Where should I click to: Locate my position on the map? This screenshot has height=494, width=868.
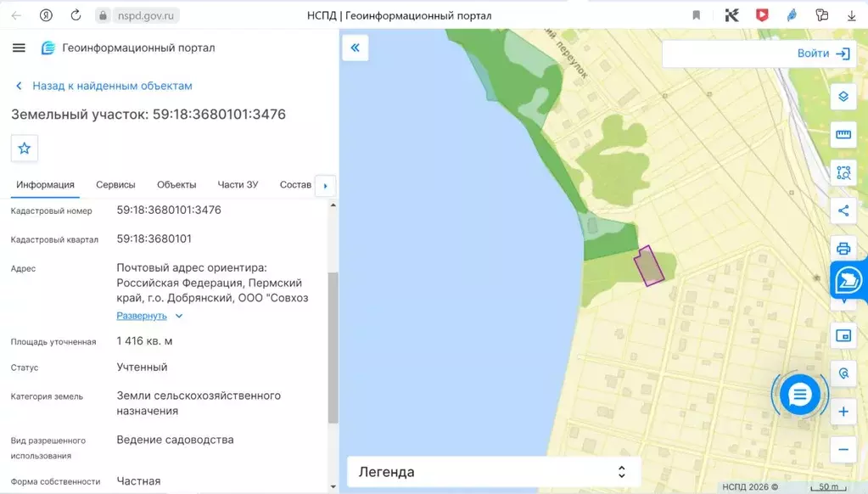(x=843, y=373)
